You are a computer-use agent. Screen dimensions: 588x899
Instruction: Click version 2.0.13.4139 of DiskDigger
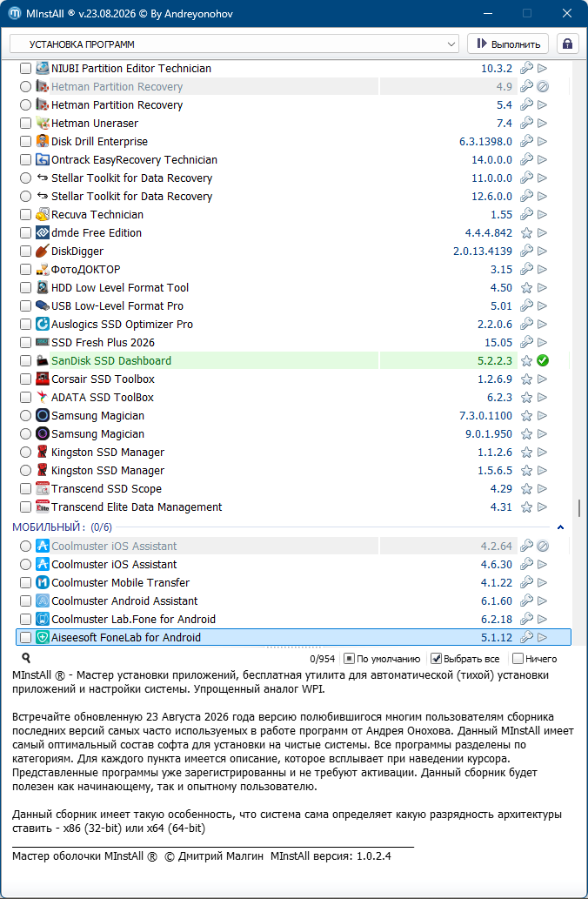pyautogui.click(x=483, y=252)
